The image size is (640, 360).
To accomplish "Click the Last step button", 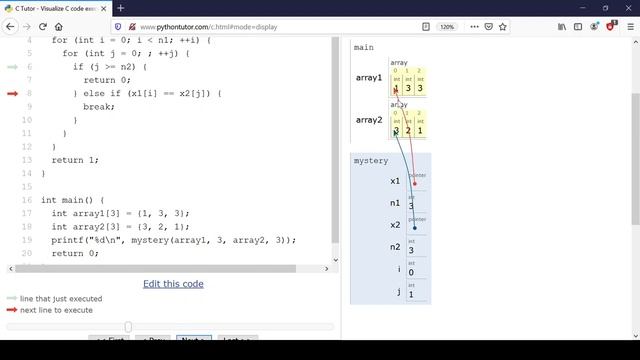I will click(x=238, y=339).
